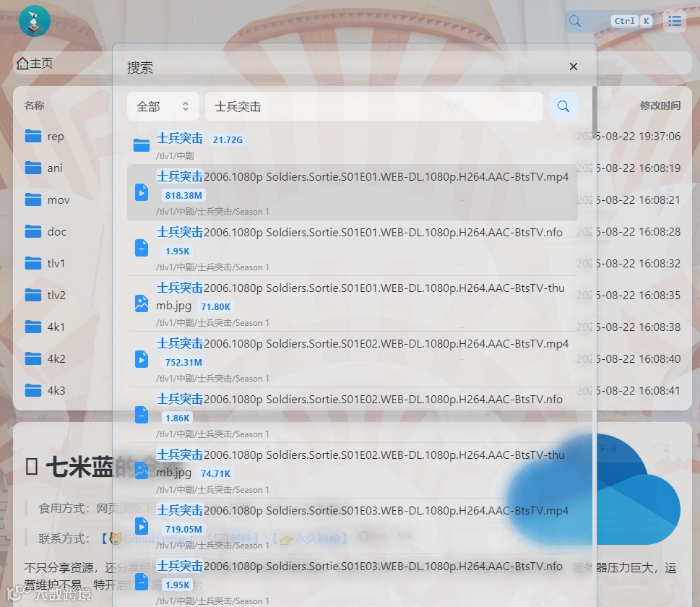Click file icon of S01E03 nfo
Screen dimensions: 700x607
[142, 582]
